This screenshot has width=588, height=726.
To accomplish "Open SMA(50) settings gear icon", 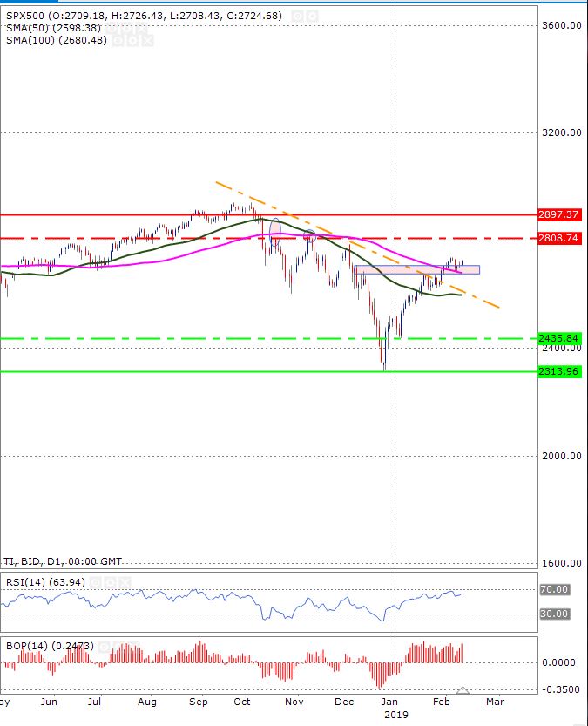I will click(x=126, y=29).
